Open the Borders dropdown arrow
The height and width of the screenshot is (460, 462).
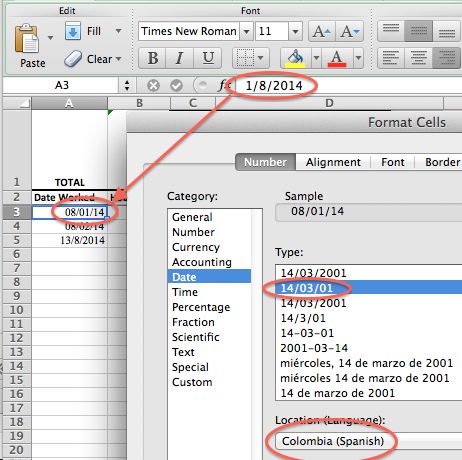click(x=261, y=58)
